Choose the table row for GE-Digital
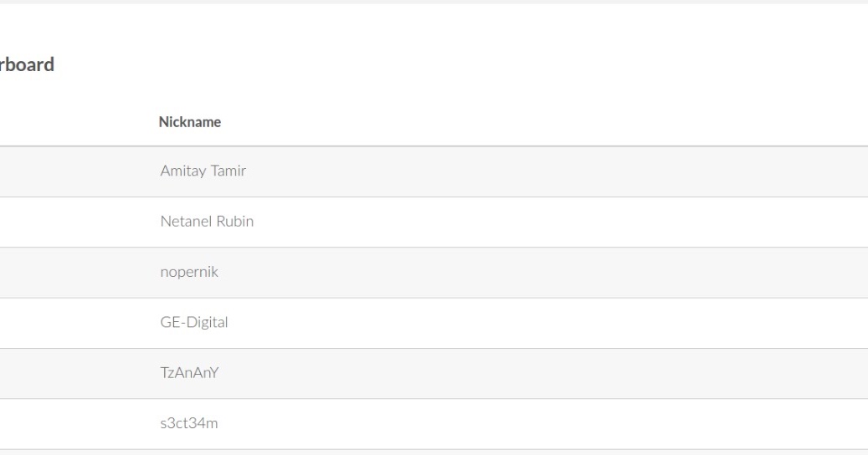868x455 pixels. [434, 323]
